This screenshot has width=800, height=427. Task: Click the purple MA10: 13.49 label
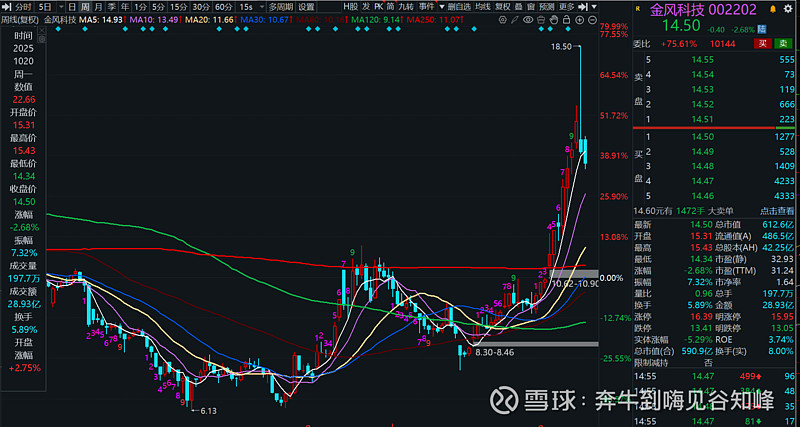point(154,19)
